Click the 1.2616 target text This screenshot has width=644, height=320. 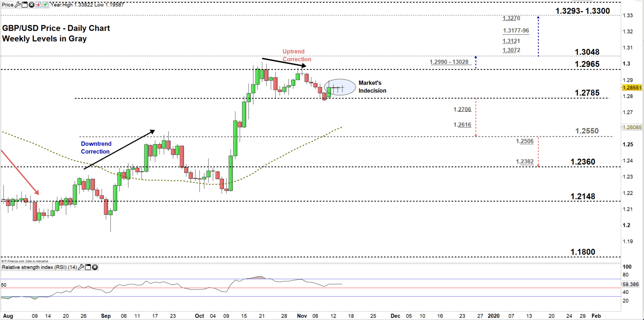tap(462, 125)
